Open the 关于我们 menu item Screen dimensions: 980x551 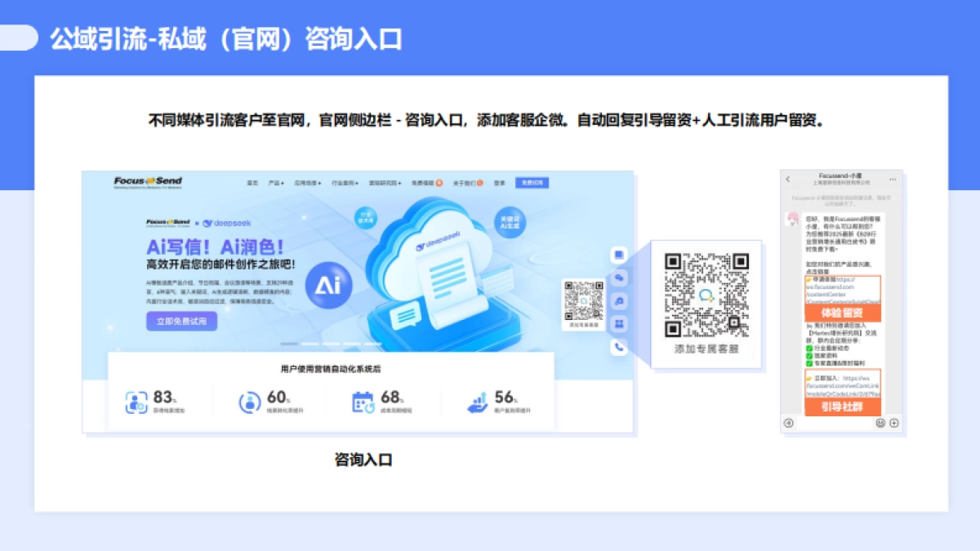pos(464,182)
